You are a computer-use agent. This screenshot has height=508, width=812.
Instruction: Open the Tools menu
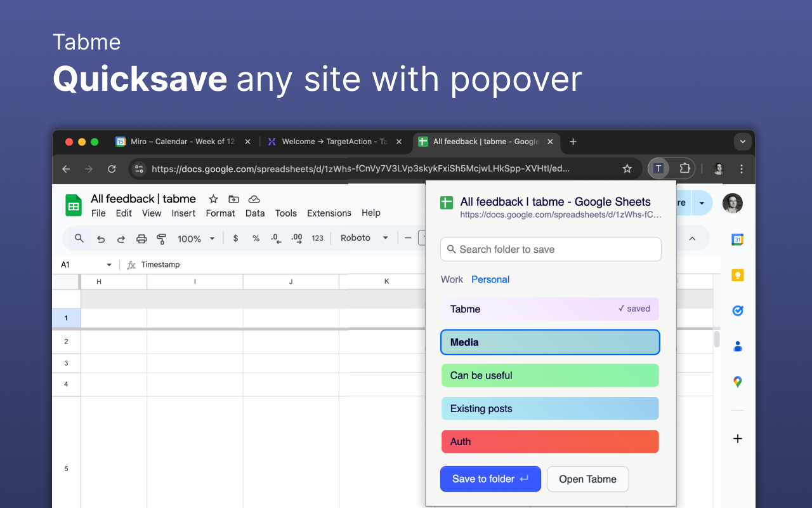286,213
